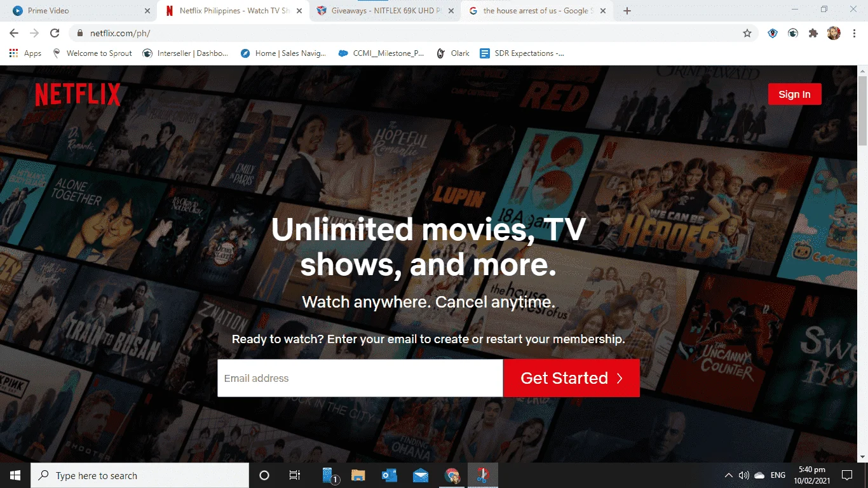868x488 pixels.
Task: Open File Explorer from taskbar
Action: (x=358, y=475)
